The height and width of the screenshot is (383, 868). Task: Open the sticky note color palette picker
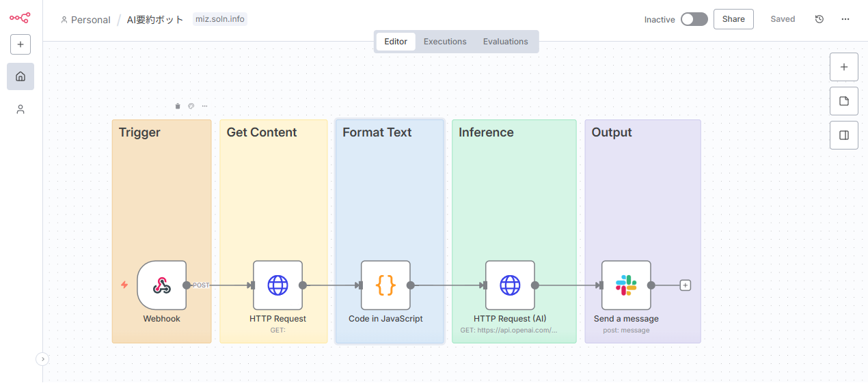(x=191, y=106)
